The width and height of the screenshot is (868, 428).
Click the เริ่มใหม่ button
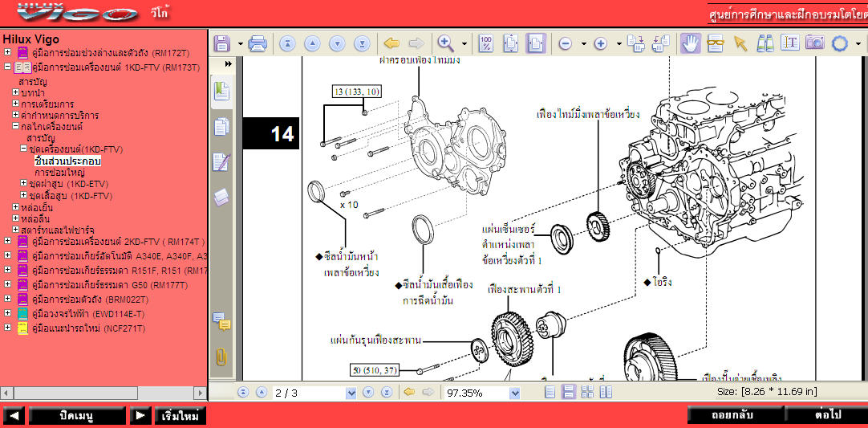pos(180,415)
